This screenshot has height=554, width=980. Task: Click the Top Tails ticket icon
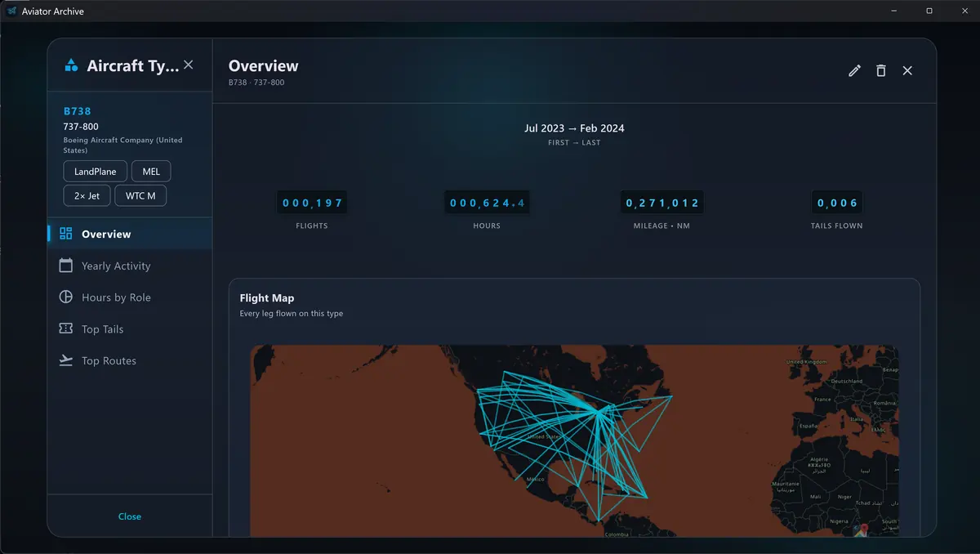[66, 328]
